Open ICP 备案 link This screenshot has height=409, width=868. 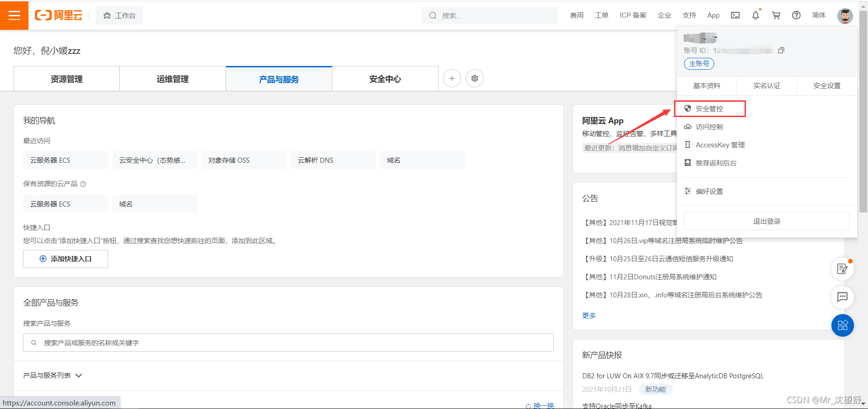coord(633,15)
